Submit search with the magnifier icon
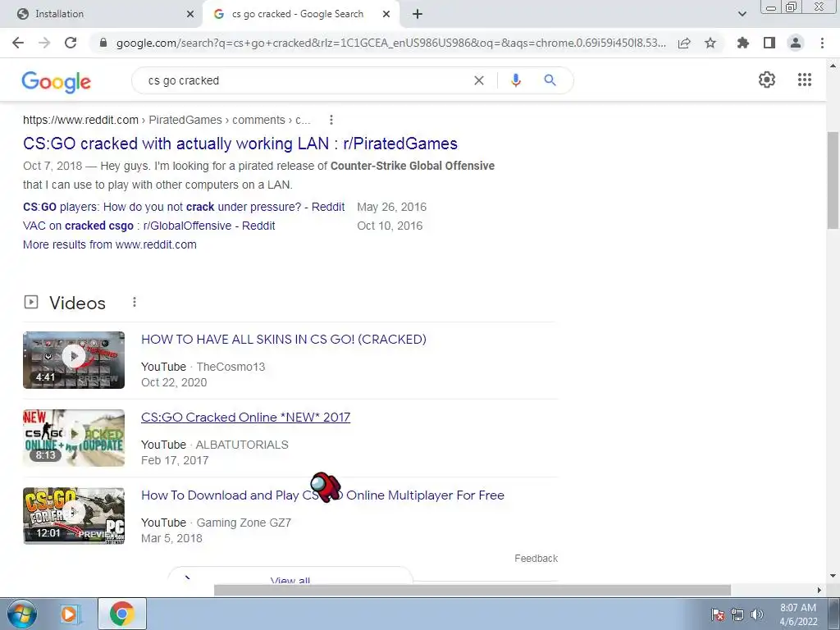Image resolution: width=840 pixels, height=630 pixels. (x=550, y=80)
